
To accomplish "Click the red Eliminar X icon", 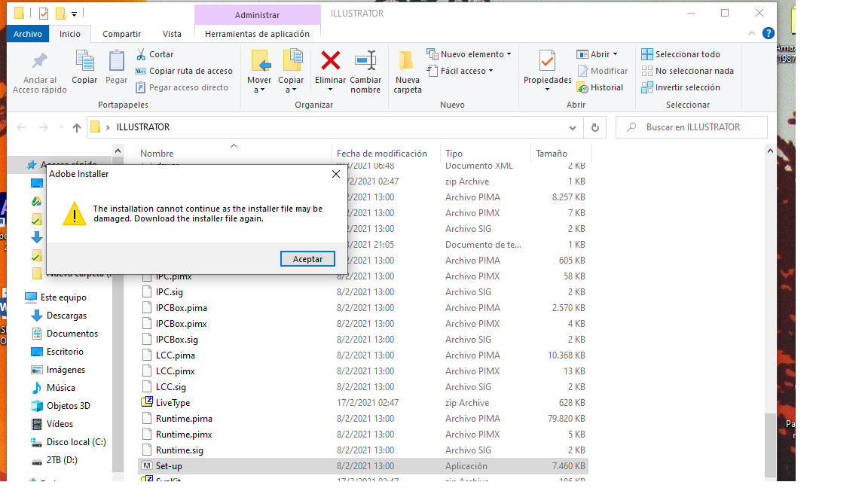I will (331, 60).
